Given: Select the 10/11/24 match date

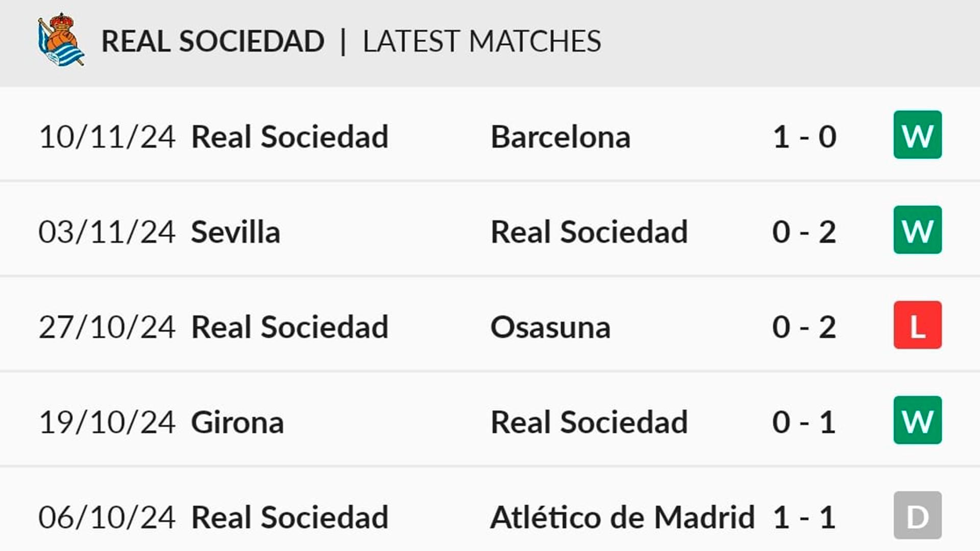Looking at the screenshot, I should [107, 137].
